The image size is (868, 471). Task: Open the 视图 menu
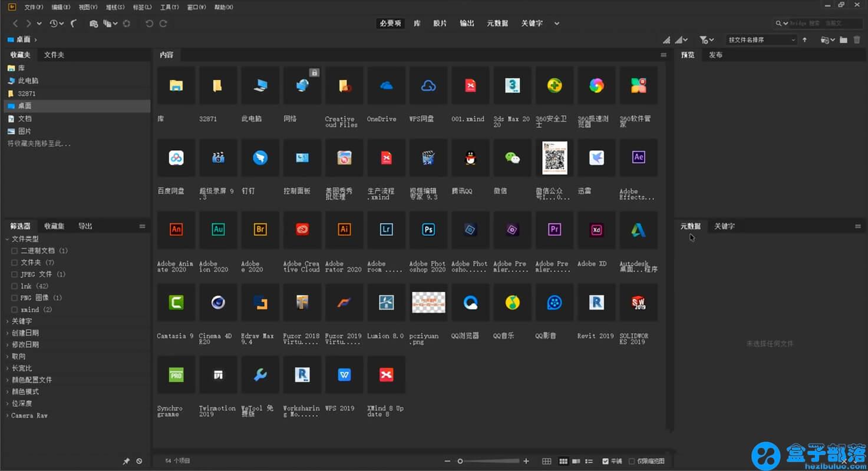click(88, 7)
